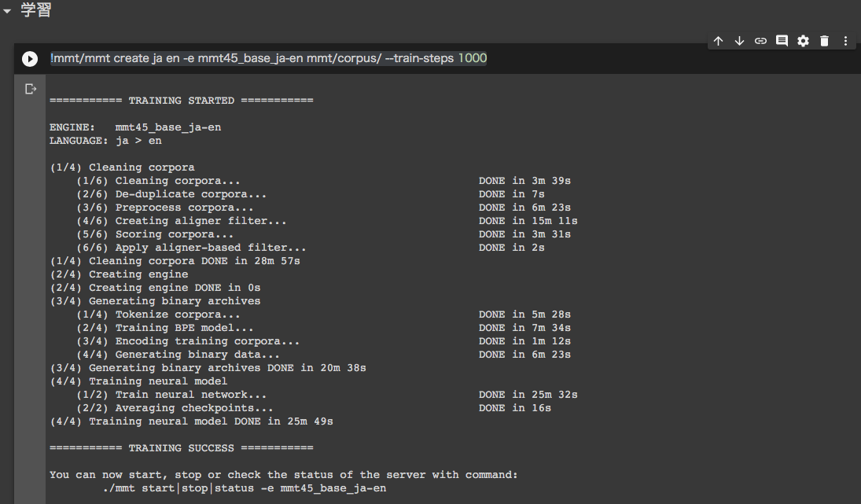Click the LANGUAGE ja > en output line
The height and width of the screenshot is (504, 861).
tap(105, 141)
